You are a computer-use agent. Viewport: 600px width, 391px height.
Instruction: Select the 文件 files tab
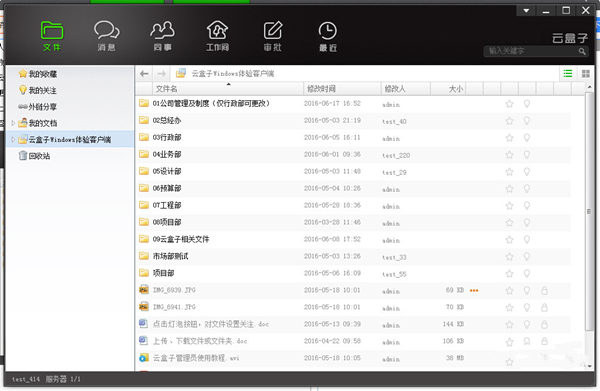click(x=52, y=36)
